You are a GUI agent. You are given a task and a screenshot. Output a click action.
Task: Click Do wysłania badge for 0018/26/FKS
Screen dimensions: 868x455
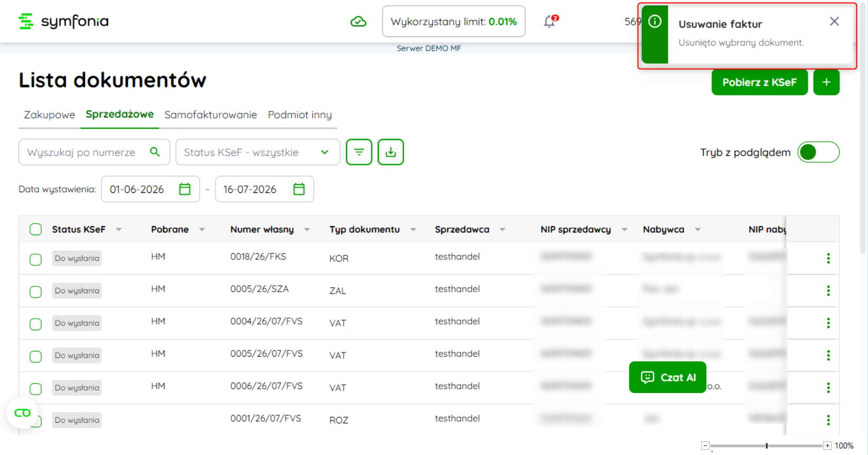[x=77, y=258]
